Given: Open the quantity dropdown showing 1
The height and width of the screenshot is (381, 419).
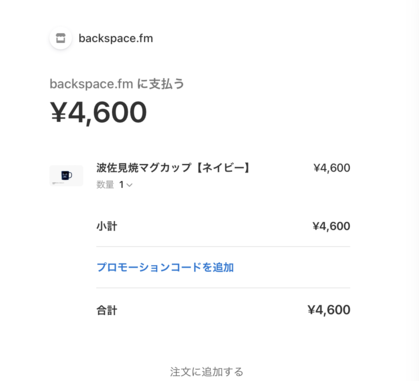Looking at the screenshot, I should point(126,185).
